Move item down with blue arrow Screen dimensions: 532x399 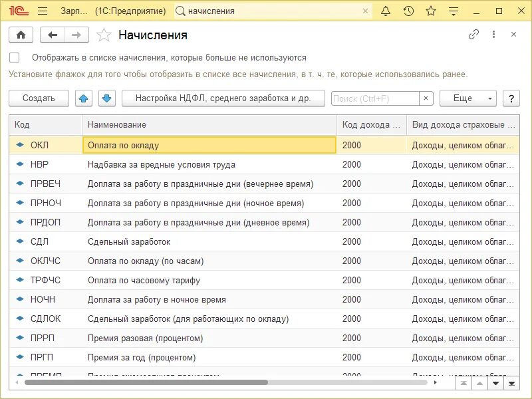[107, 98]
